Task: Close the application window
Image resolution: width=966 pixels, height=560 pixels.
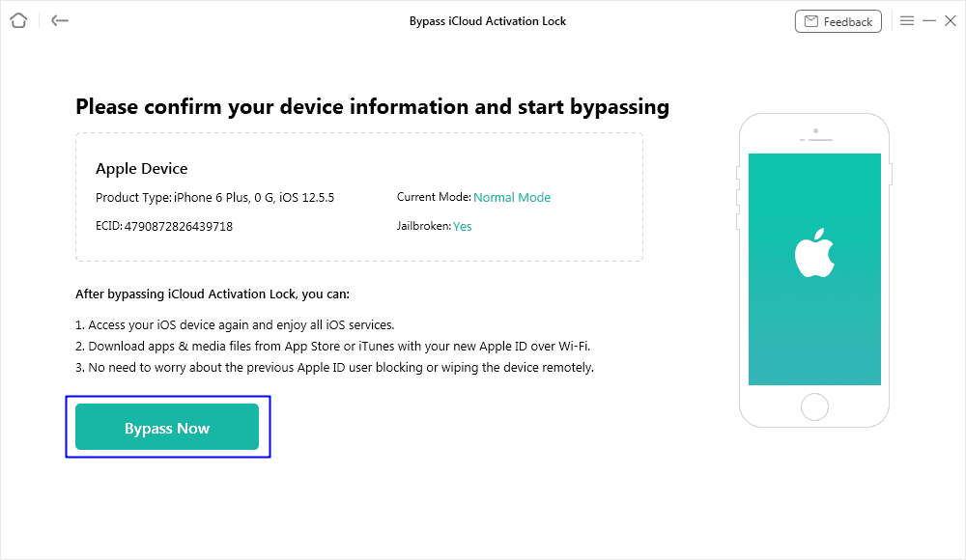Action: point(951,21)
